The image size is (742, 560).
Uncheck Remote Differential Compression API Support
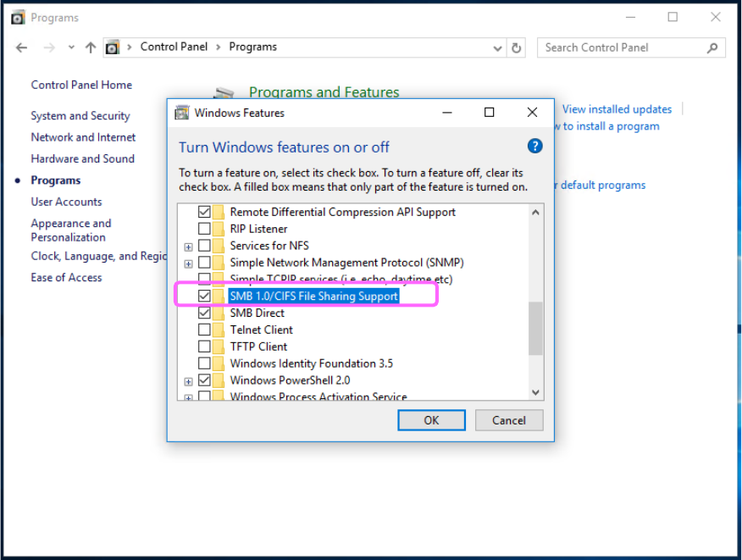204,212
